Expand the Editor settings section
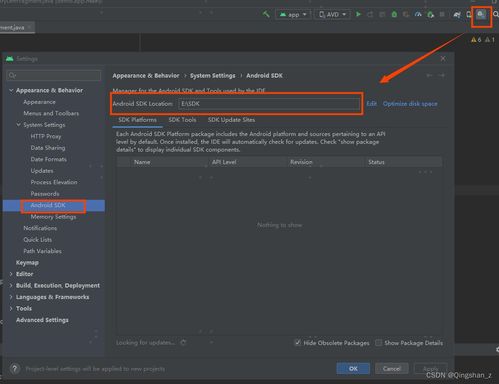This screenshot has width=499, height=384. pos(11,274)
